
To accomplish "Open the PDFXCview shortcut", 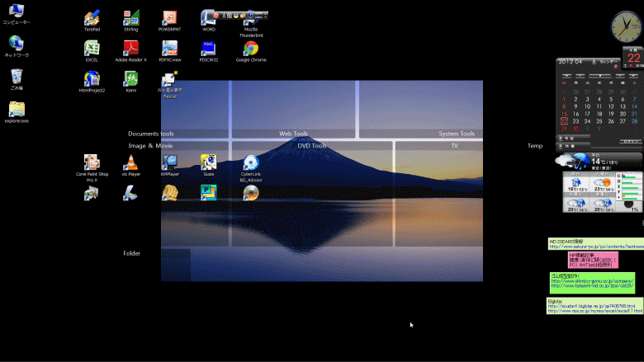I will pos(169,49).
